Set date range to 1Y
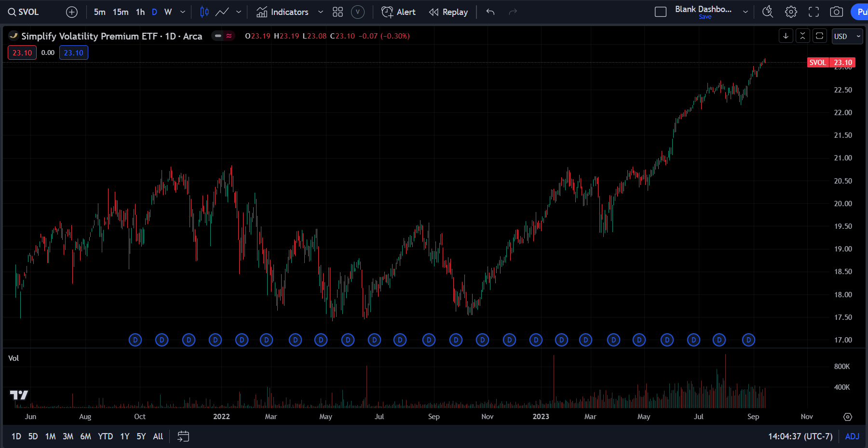Viewport: 868px width, 448px height. point(125,436)
